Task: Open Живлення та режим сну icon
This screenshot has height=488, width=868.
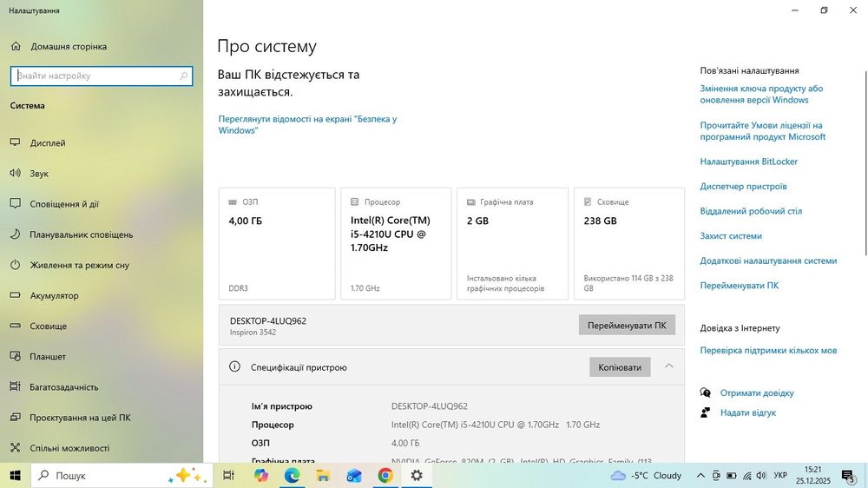Action: [x=16, y=265]
